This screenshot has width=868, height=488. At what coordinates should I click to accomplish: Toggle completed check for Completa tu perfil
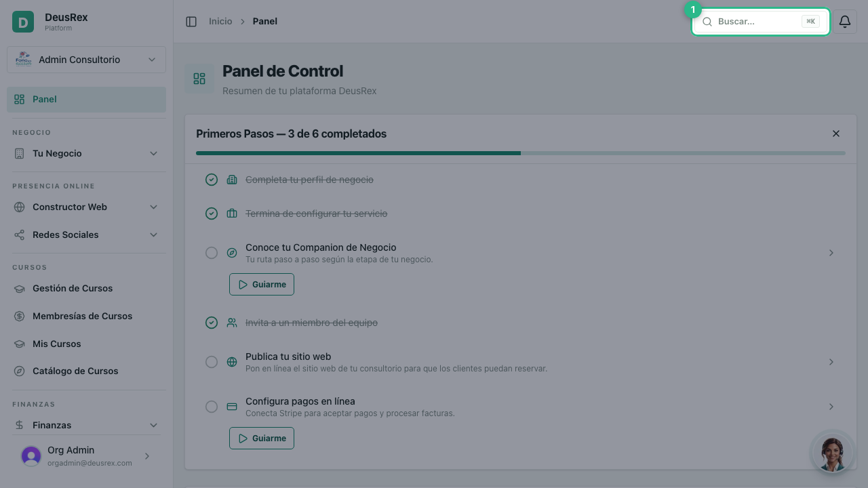click(212, 180)
